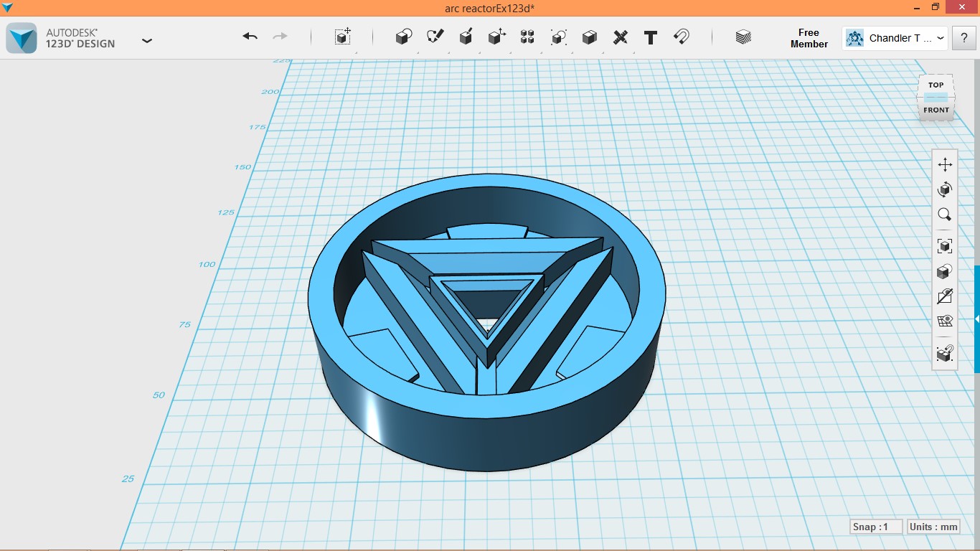Open the Primitives tool menu
The height and width of the screenshot is (551, 980).
[x=404, y=37]
